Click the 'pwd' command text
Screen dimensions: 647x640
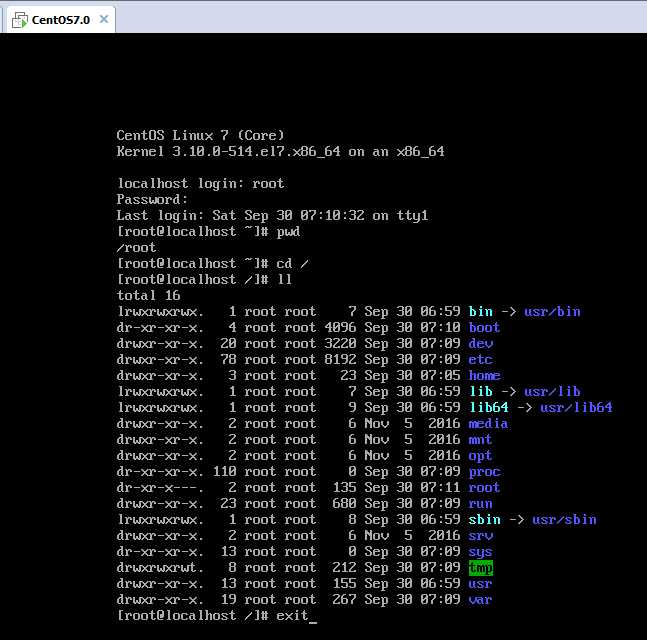288,231
